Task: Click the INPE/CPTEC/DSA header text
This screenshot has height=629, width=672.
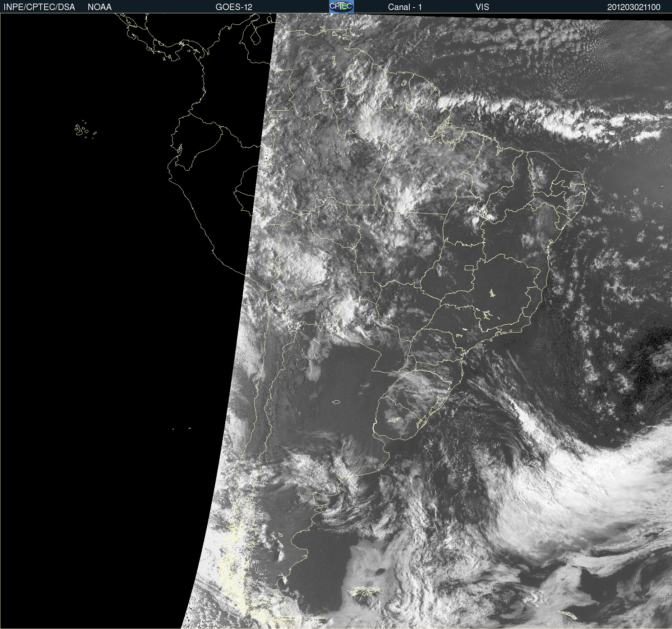Action: pyautogui.click(x=39, y=7)
